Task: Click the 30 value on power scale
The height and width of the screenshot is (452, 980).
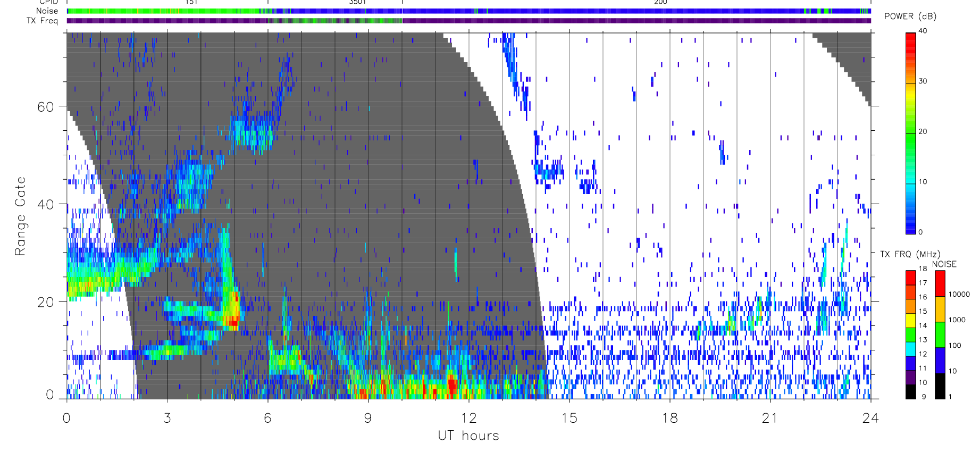Action: click(x=923, y=81)
